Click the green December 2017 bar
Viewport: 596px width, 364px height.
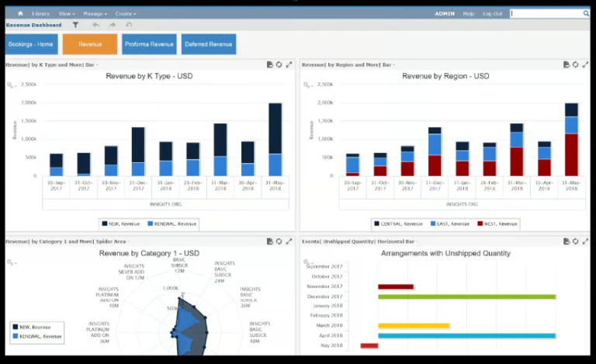coord(466,296)
